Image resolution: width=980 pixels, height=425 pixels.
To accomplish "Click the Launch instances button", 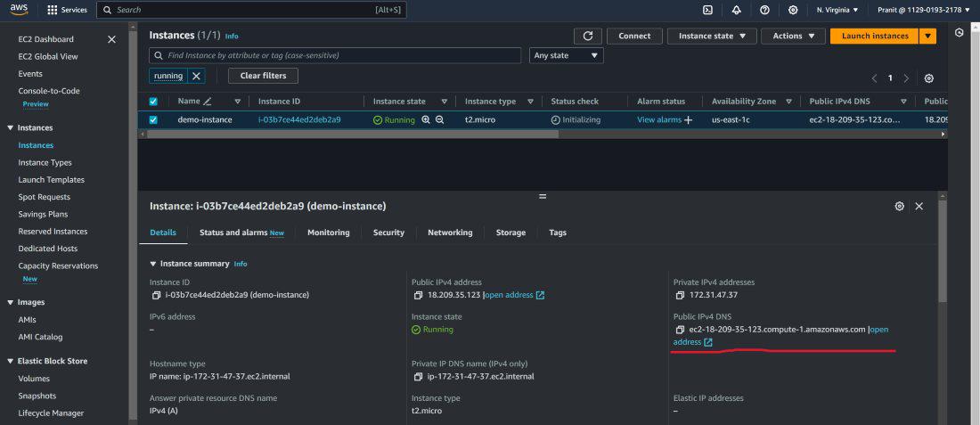I will pyautogui.click(x=875, y=37).
